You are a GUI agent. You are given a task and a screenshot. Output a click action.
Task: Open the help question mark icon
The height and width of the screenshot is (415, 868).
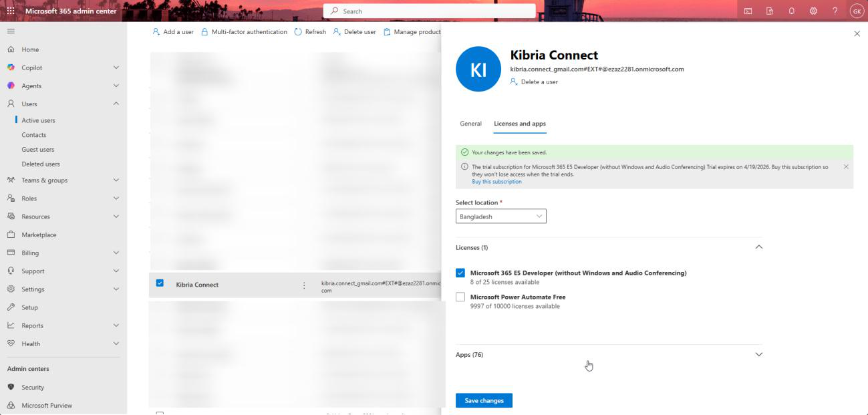pos(835,11)
